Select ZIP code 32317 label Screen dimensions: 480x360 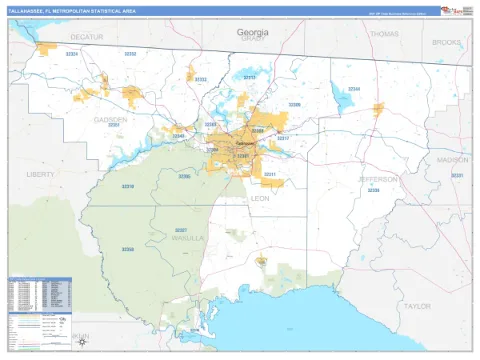coord(283,138)
